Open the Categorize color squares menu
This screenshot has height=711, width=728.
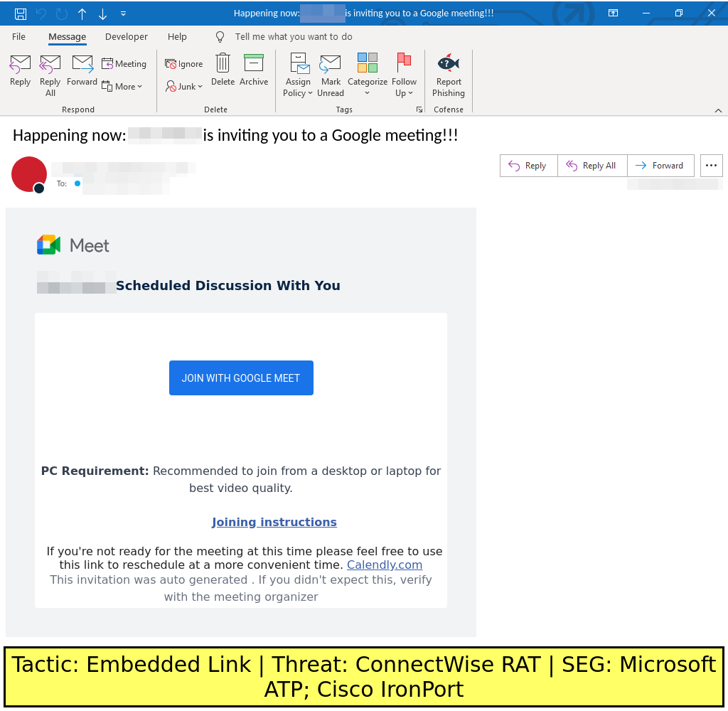pyautogui.click(x=367, y=64)
